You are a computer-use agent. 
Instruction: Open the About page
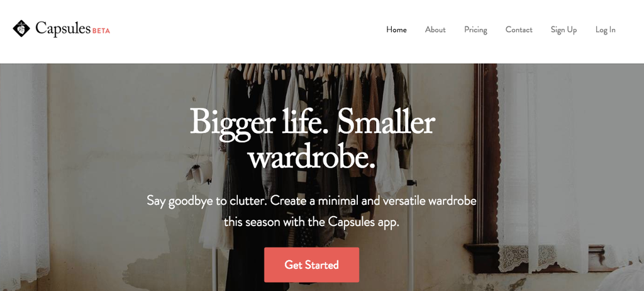(x=435, y=30)
